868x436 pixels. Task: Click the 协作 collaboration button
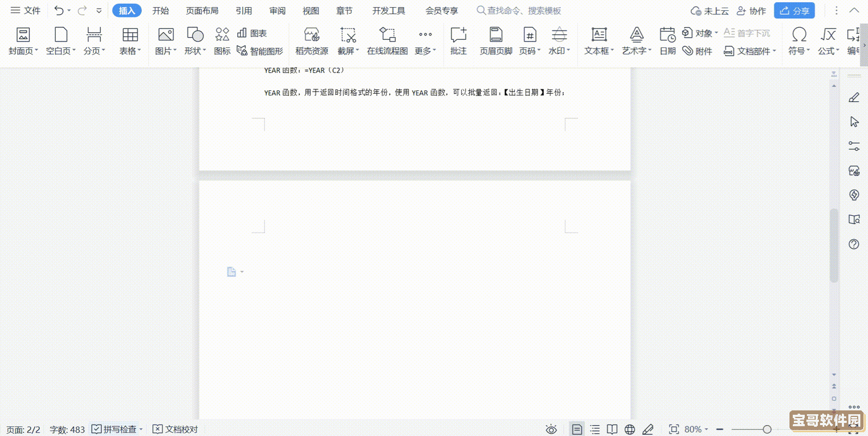click(751, 10)
